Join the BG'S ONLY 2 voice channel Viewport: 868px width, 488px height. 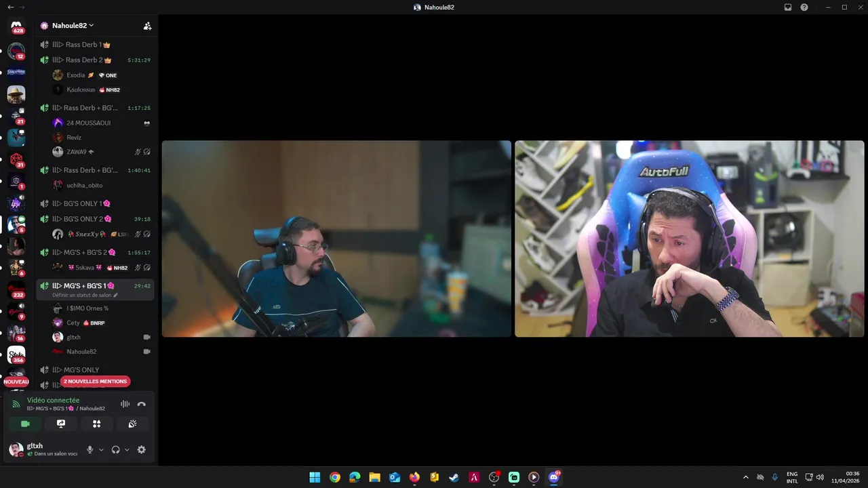(x=95, y=219)
